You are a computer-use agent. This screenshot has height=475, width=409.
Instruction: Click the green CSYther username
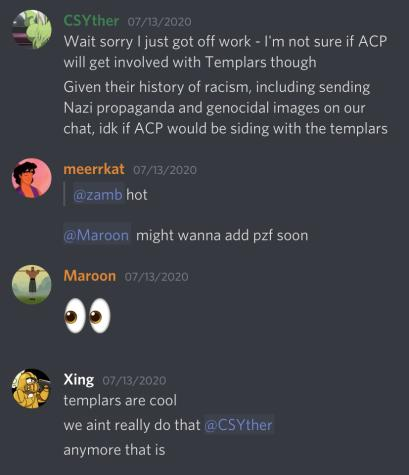click(91, 21)
